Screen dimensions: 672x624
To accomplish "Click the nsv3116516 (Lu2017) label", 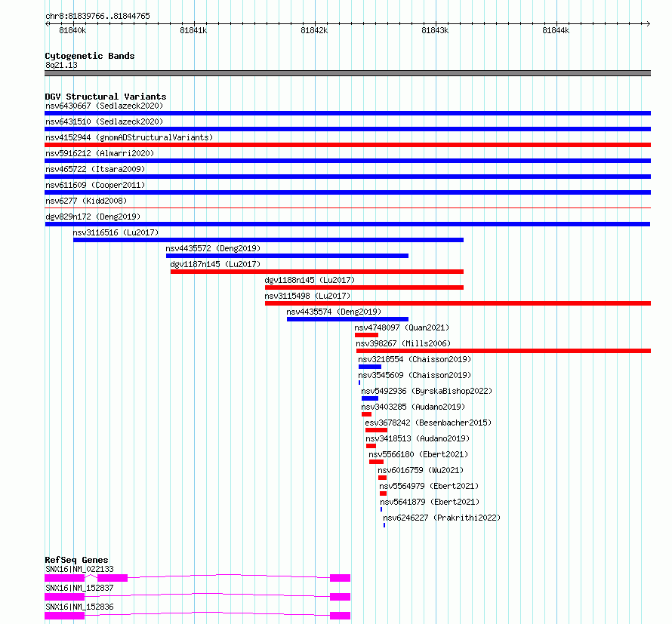I will 116,232.
